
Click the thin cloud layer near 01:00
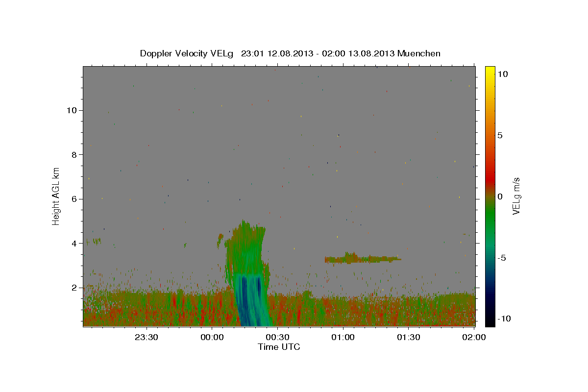tap(363, 258)
